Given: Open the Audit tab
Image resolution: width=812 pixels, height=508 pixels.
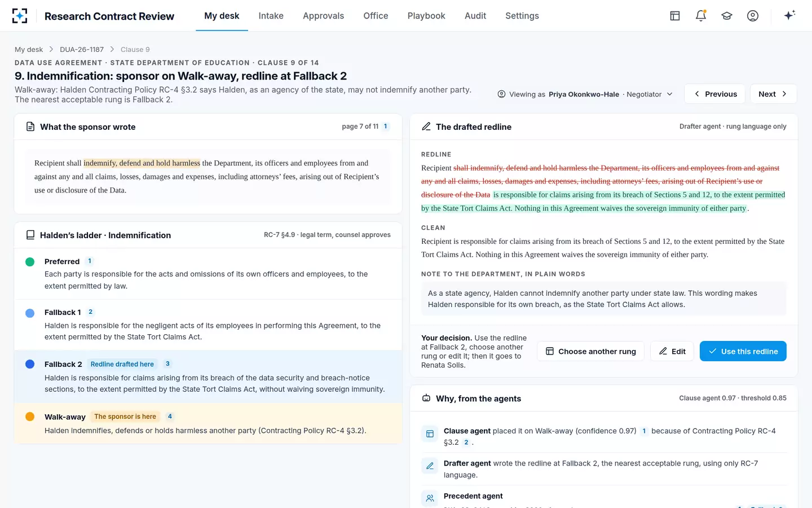Looking at the screenshot, I should point(475,16).
